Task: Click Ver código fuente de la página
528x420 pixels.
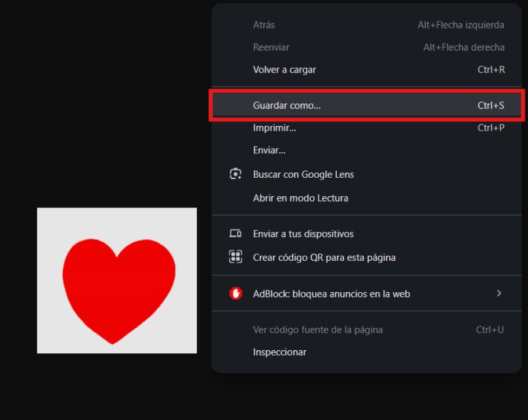Action: pos(367,330)
